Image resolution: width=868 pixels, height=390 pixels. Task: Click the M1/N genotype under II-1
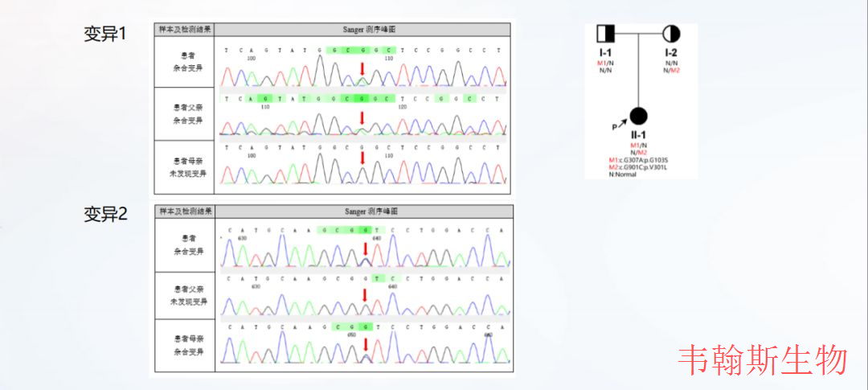[638, 145]
